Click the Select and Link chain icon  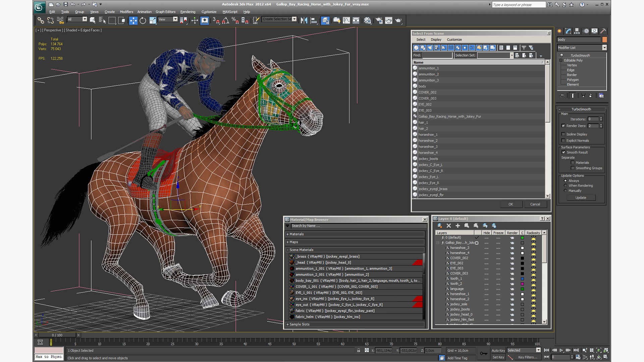coord(41,20)
